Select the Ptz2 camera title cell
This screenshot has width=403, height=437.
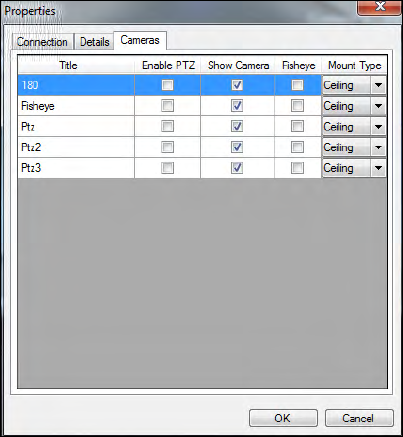[76, 147]
